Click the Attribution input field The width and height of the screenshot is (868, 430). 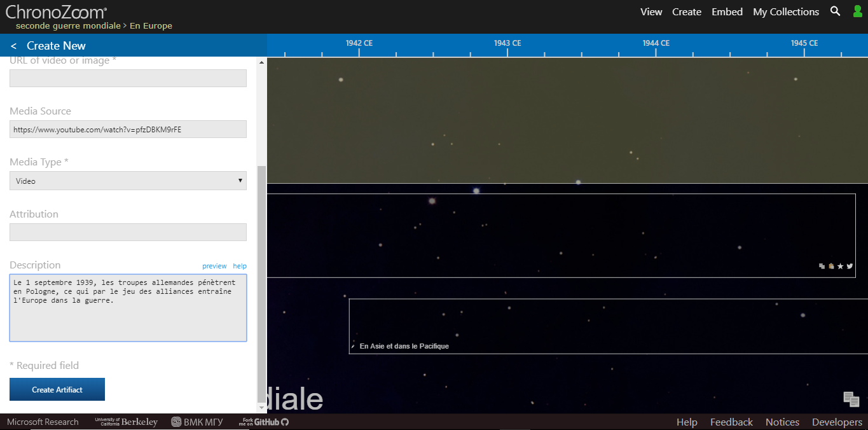point(128,232)
